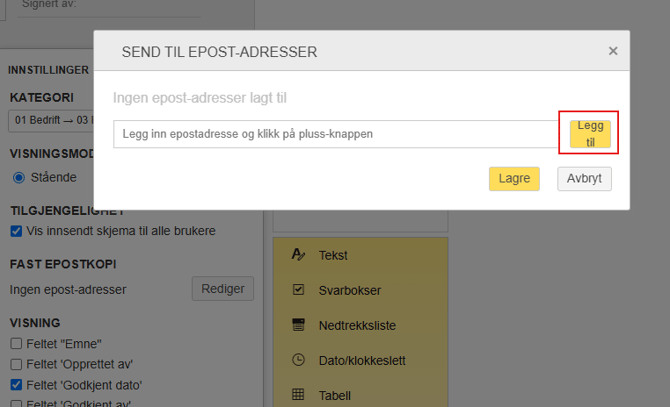Open the Kategori dropdown
The height and width of the screenshot is (407, 670).
tap(50, 121)
